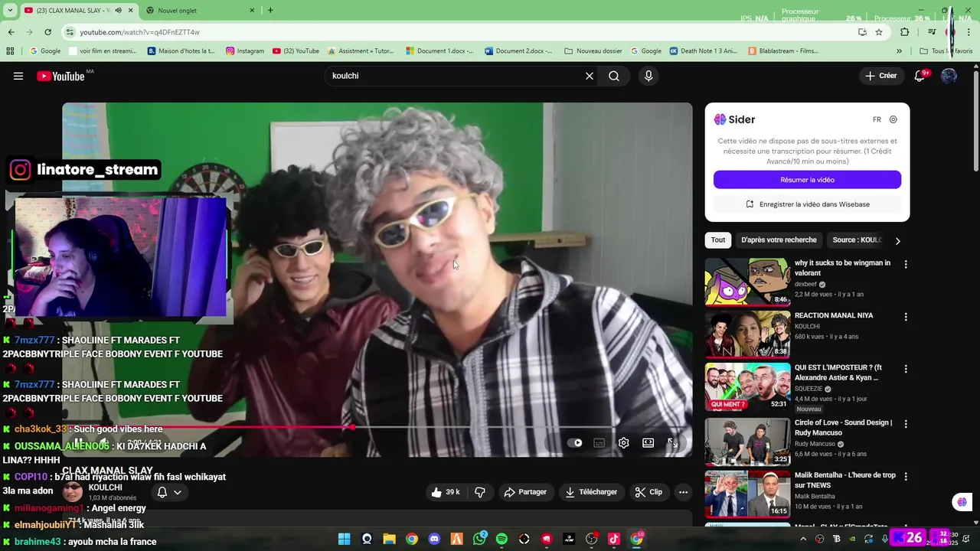Show hidden bookmarks with the chevron
Screen dimensions: 980x551
900,51
